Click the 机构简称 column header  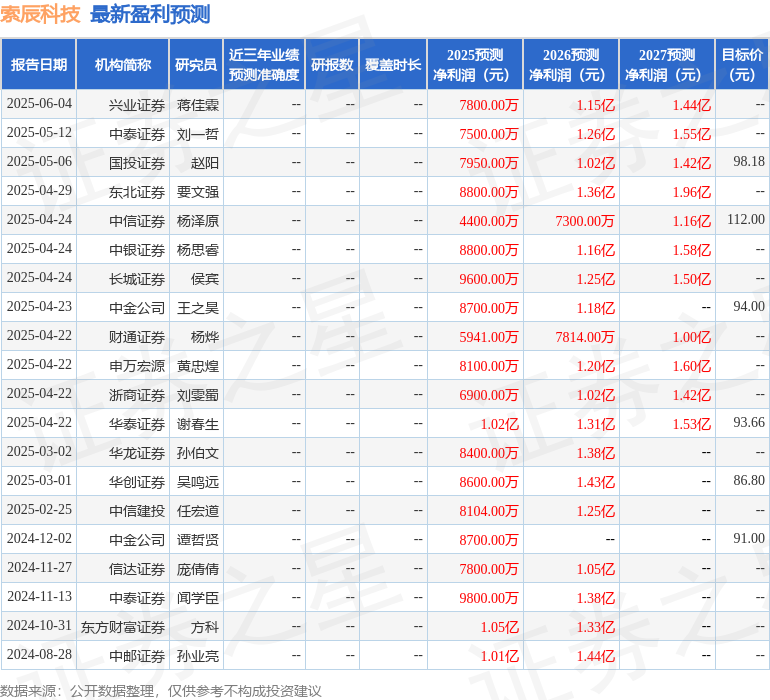123,65
